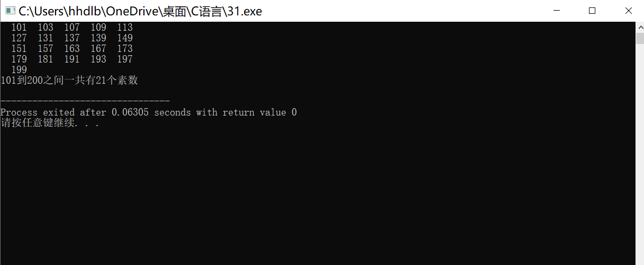Click the empty scrollbar track below thumb

639,154
